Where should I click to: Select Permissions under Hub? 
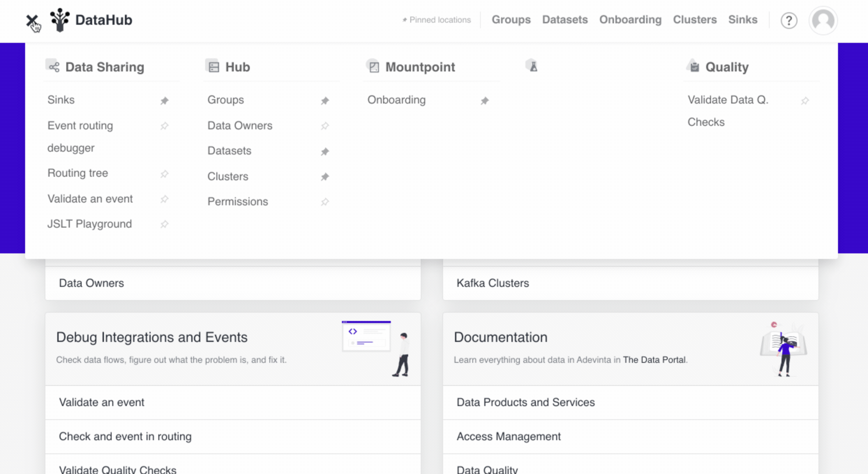238,201
